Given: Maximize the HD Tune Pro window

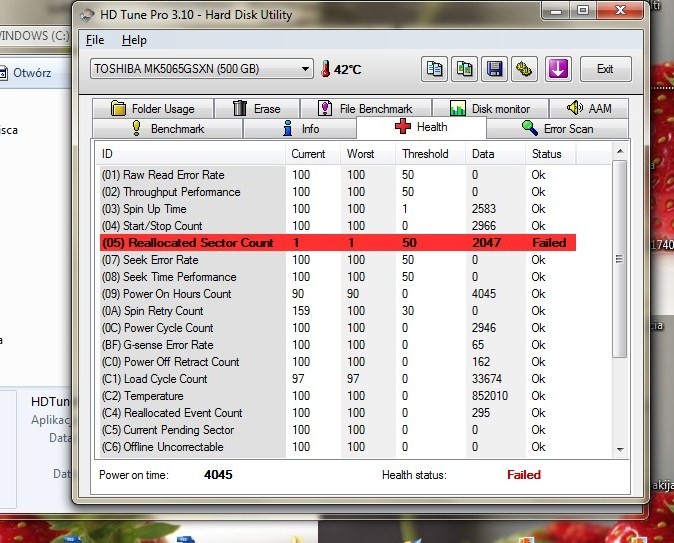Looking at the screenshot, I should (582, 10).
